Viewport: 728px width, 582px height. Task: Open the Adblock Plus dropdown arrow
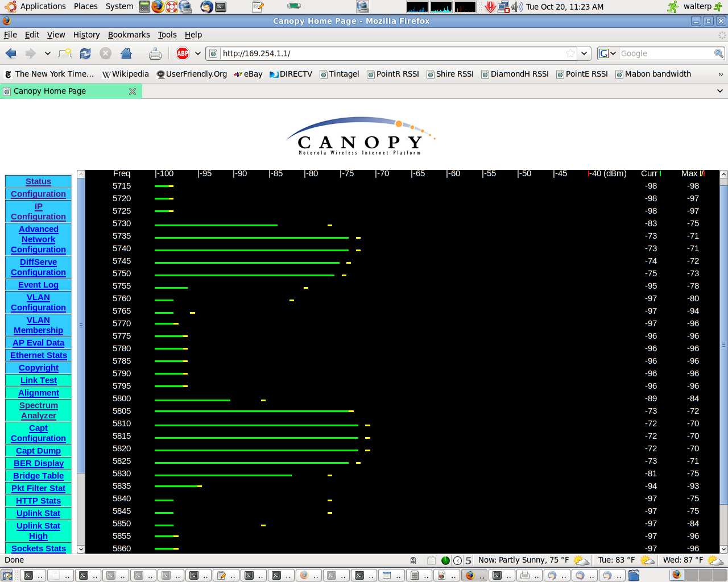198,53
